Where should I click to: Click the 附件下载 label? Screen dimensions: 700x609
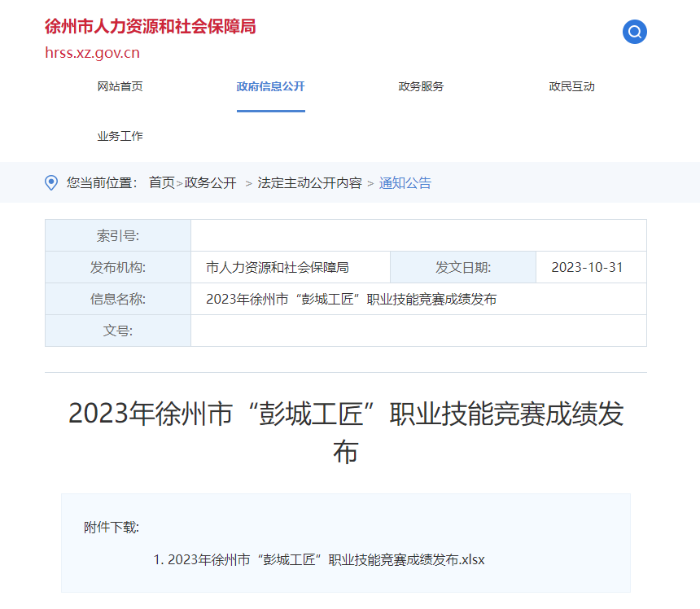(x=112, y=528)
